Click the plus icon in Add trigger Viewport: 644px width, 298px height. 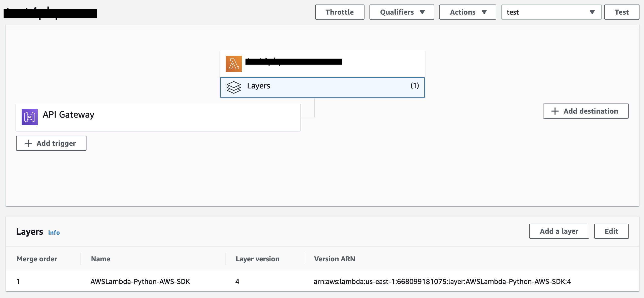(28, 143)
